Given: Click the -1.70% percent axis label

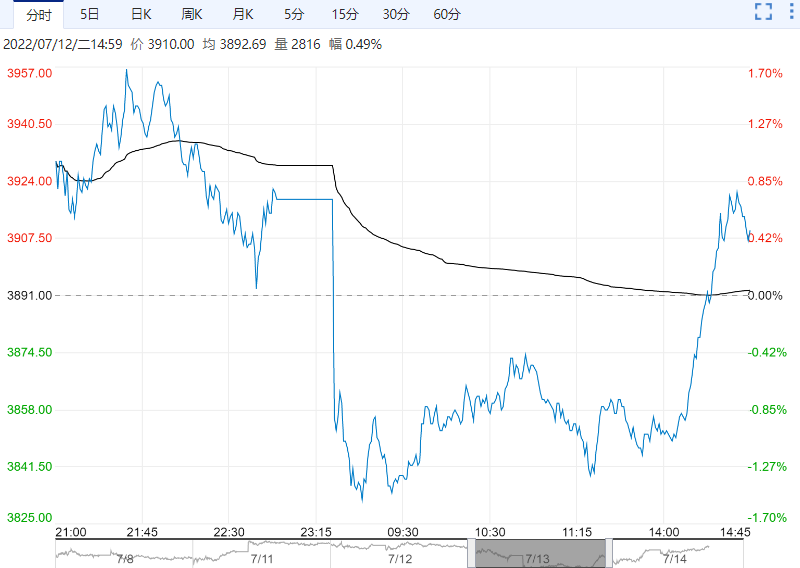Looking at the screenshot, I should pos(767,517).
